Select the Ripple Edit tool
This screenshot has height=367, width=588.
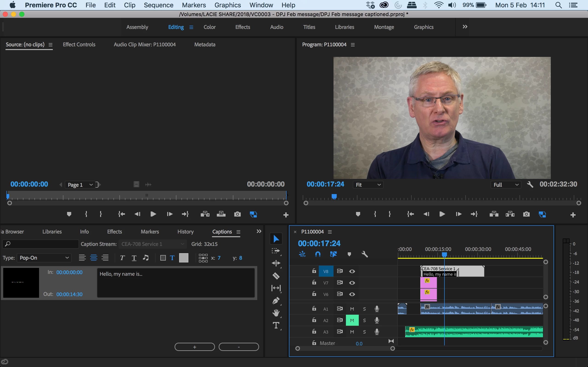[276, 263]
